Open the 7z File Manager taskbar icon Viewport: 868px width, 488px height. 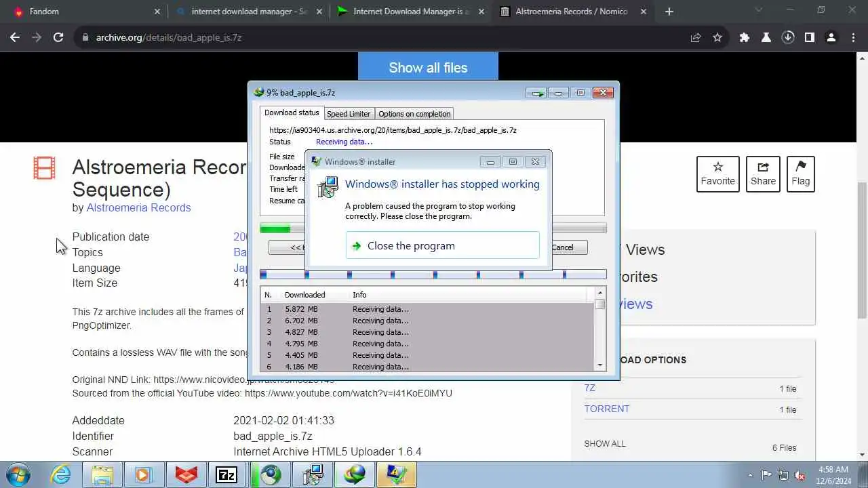click(x=228, y=474)
